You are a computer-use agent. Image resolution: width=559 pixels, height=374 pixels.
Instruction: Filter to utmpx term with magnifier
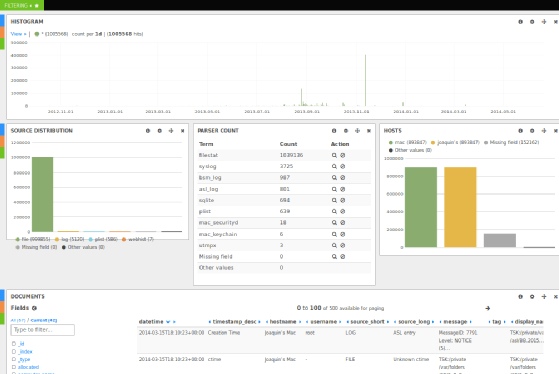point(334,245)
